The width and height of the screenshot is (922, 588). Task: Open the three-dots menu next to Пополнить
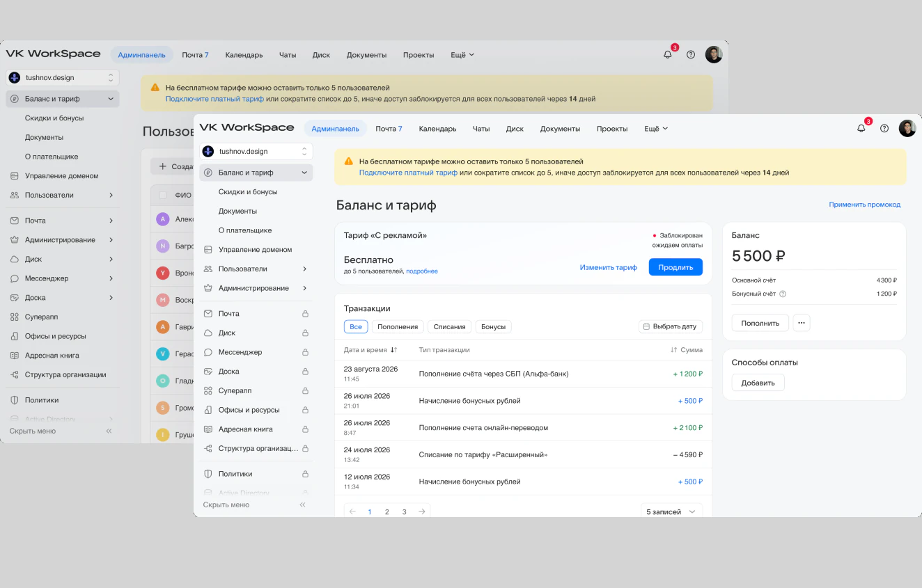pyautogui.click(x=802, y=323)
